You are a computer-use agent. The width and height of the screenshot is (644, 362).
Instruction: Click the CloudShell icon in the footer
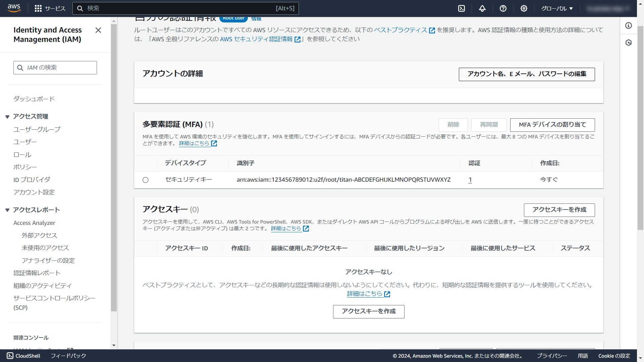(10, 356)
